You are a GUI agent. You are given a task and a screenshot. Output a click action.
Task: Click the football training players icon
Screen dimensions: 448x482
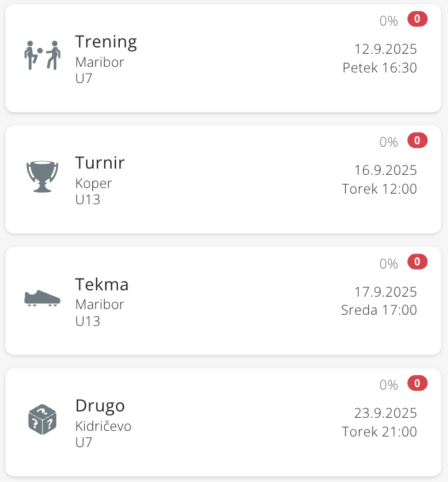tap(42, 56)
